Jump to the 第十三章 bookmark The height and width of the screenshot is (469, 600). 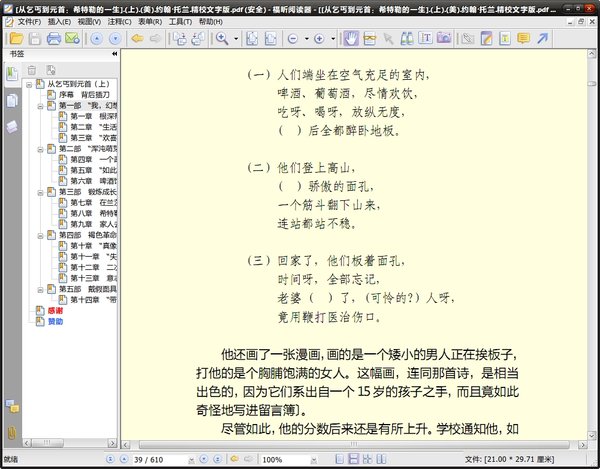pyautogui.click(x=93, y=278)
